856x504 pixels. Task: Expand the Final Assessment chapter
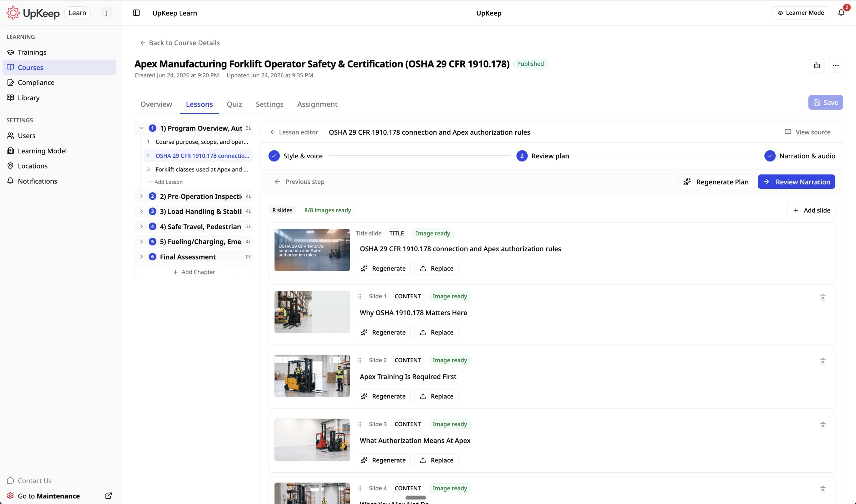point(141,257)
